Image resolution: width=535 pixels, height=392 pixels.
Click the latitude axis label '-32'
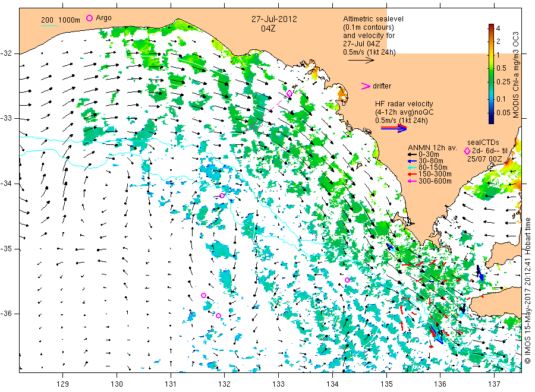[7, 53]
